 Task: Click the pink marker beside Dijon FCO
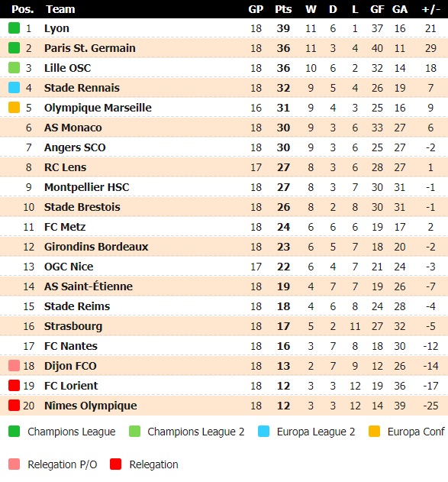click(x=15, y=365)
